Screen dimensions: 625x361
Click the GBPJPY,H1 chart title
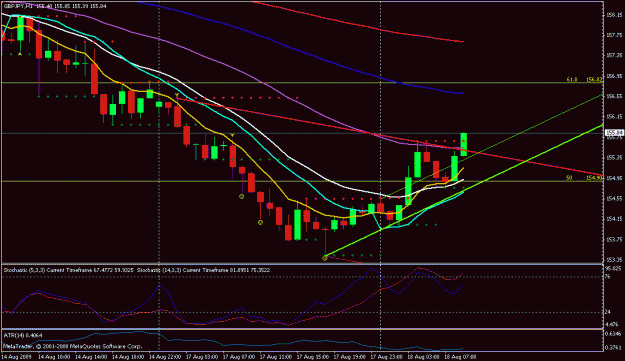pyautogui.click(x=18, y=6)
